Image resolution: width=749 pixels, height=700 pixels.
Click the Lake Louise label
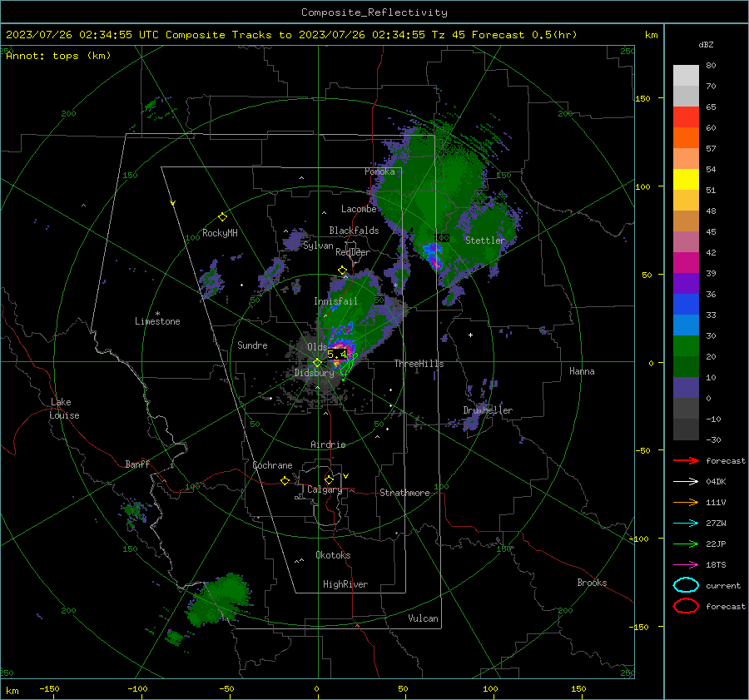click(64, 409)
